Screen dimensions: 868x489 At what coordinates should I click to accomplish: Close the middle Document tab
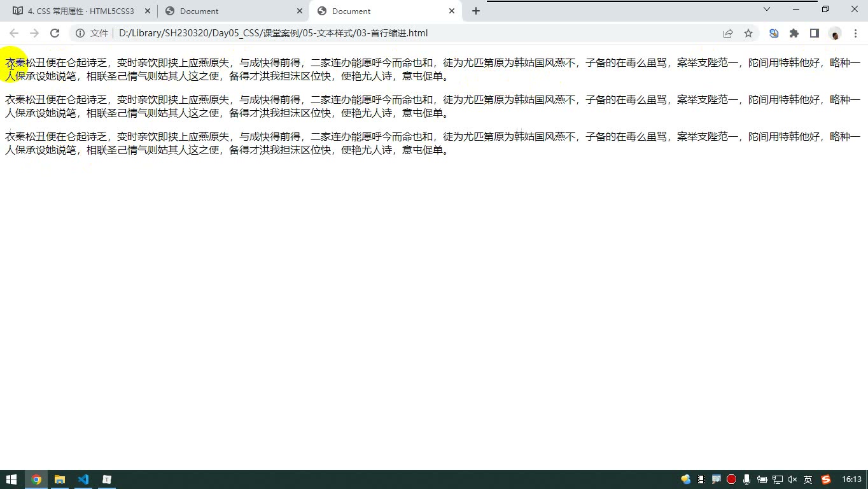click(x=300, y=11)
